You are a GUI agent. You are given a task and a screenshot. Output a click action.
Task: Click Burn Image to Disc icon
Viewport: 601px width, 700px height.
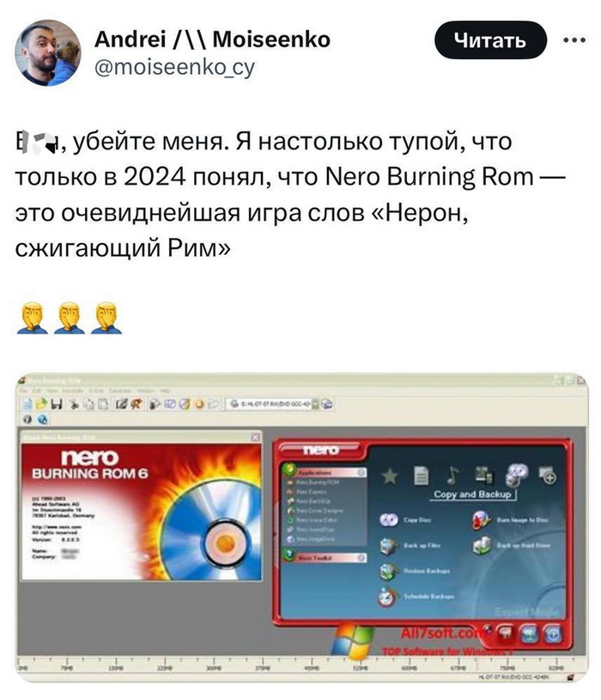482,520
